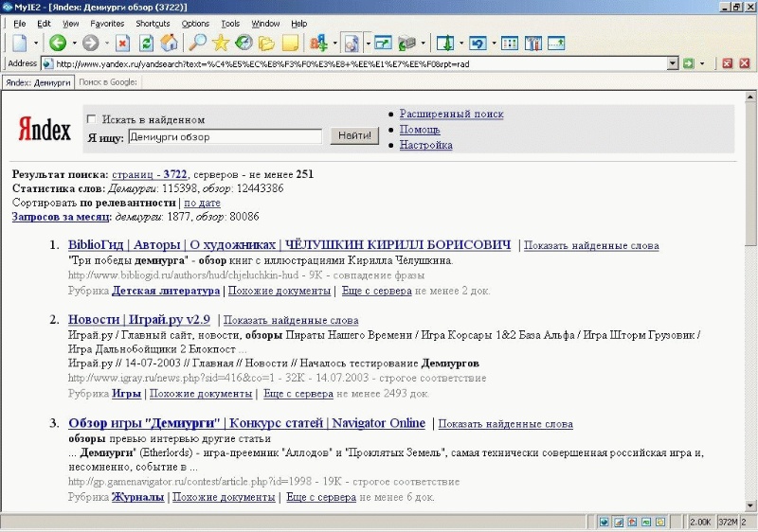Open the Shortcuts menu

coord(153,23)
